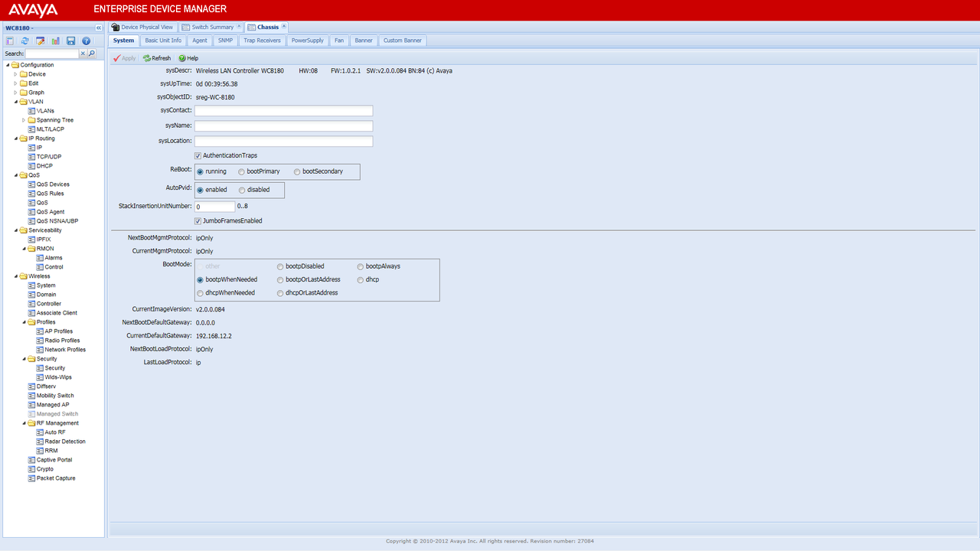Select AutoPvid disabled radio button
The height and width of the screenshot is (551, 980).
point(242,190)
